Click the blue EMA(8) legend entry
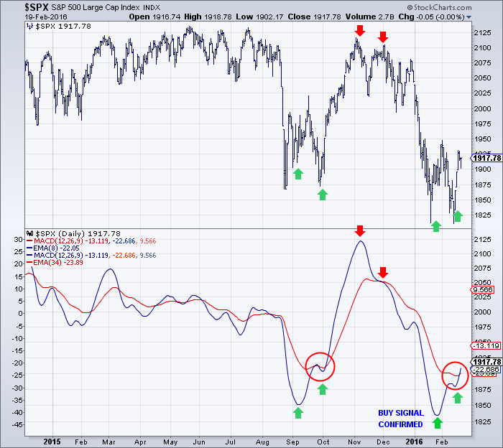Image resolution: width=503 pixels, height=448 pixels. (53, 248)
